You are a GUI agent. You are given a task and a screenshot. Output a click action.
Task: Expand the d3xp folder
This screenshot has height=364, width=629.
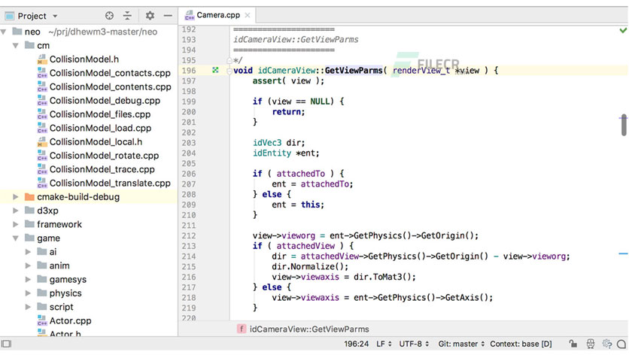pyautogui.click(x=16, y=211)
